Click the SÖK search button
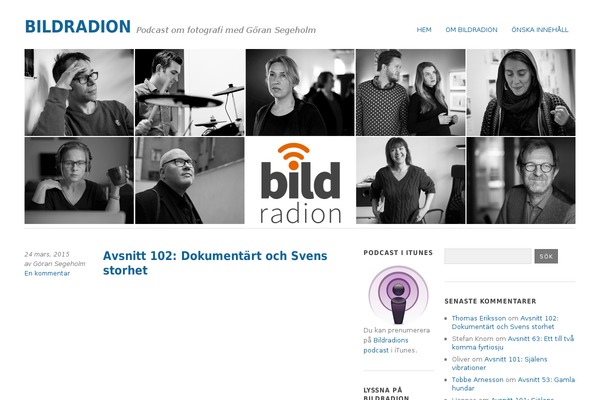 tap(546, 256)
